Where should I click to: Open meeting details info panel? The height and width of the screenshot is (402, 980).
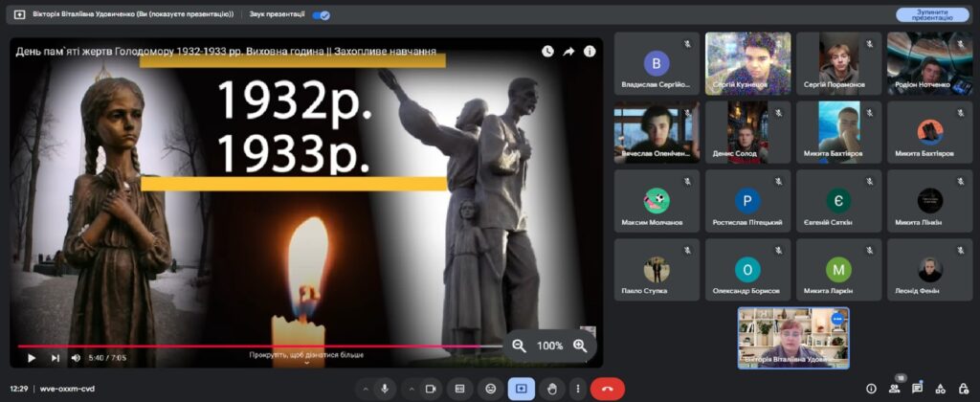click(871, 389)
